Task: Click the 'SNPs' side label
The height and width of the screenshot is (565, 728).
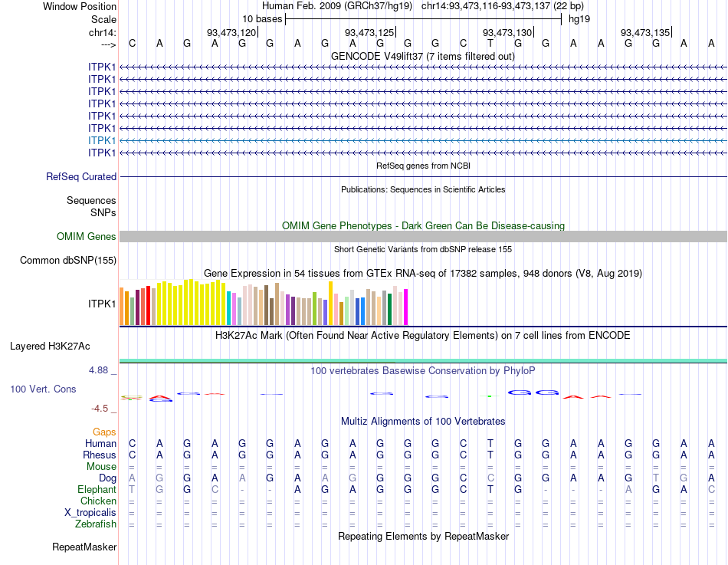Action: coord(103,212)
